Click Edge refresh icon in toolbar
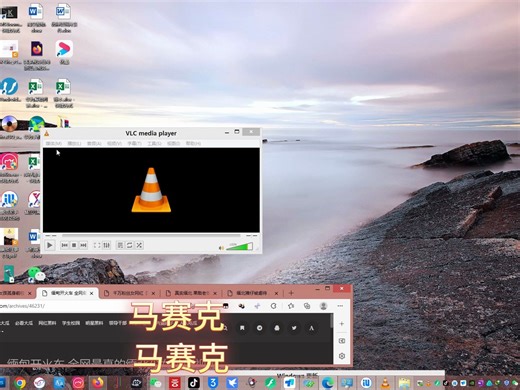The image size is (520, 390). coord(273,306)
